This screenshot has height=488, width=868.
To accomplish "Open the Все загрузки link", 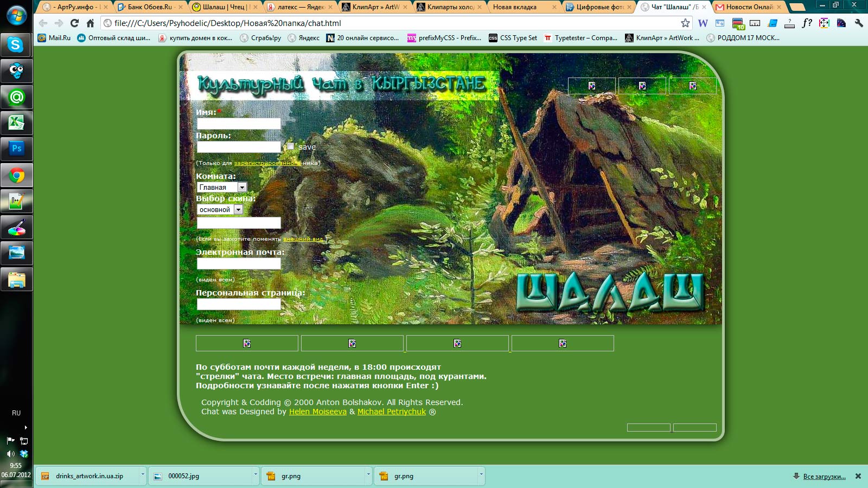I will pos(824,476).
